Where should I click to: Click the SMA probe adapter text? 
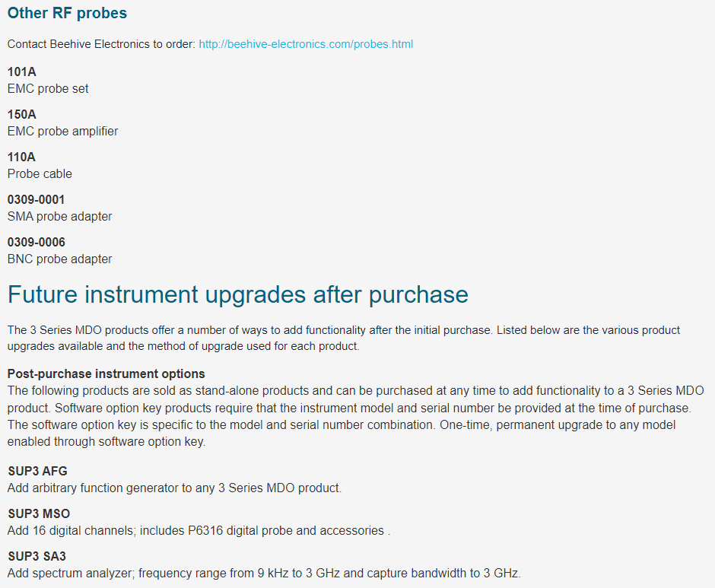click(x=60, y=216)
